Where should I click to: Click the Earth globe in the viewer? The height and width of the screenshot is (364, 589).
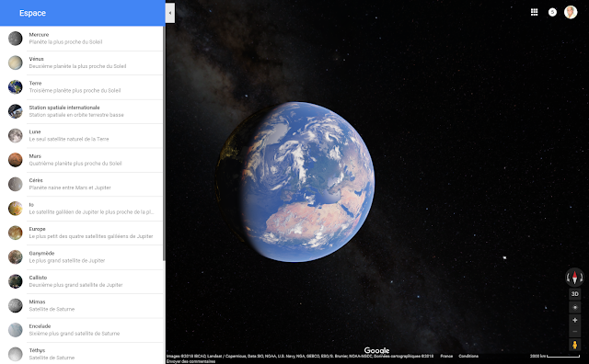294,182
